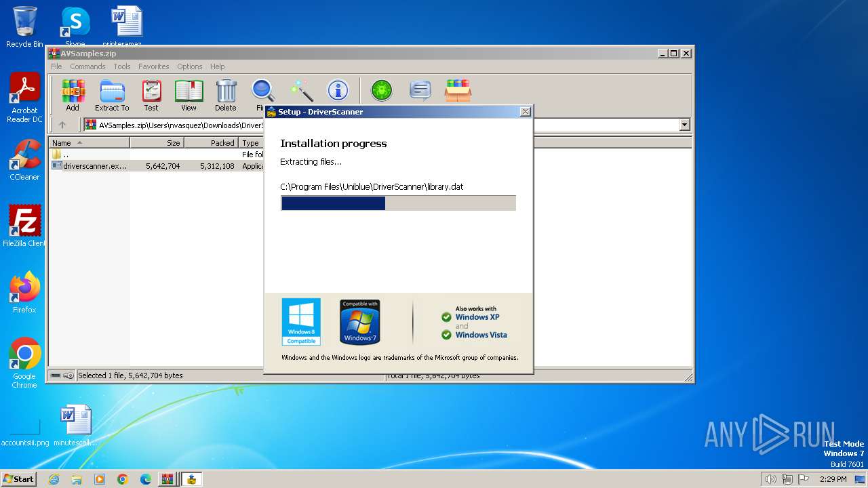Open FileZilla Client desktop shortcut
Image resolution: width=868 pixels, height=488 pixels.
point(24,226)
